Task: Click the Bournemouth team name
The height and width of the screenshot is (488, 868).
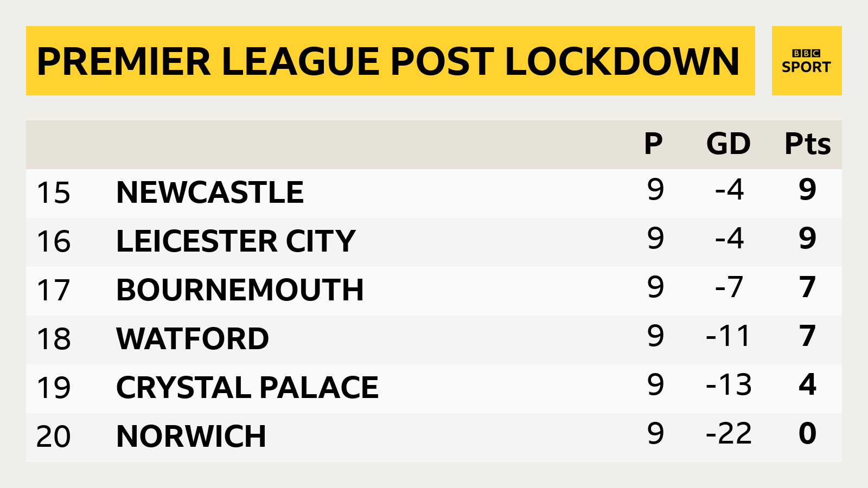Action: click(x=240, y=290)
